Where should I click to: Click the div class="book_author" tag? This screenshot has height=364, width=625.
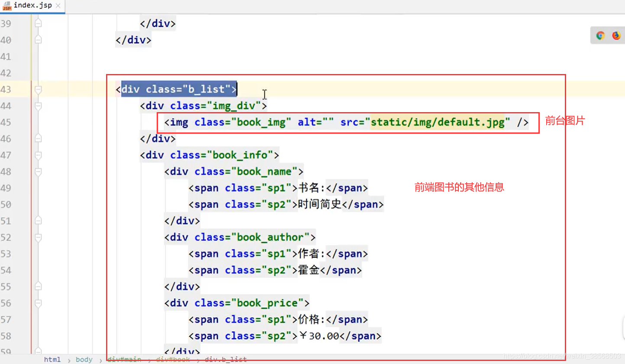click(240, 237)
